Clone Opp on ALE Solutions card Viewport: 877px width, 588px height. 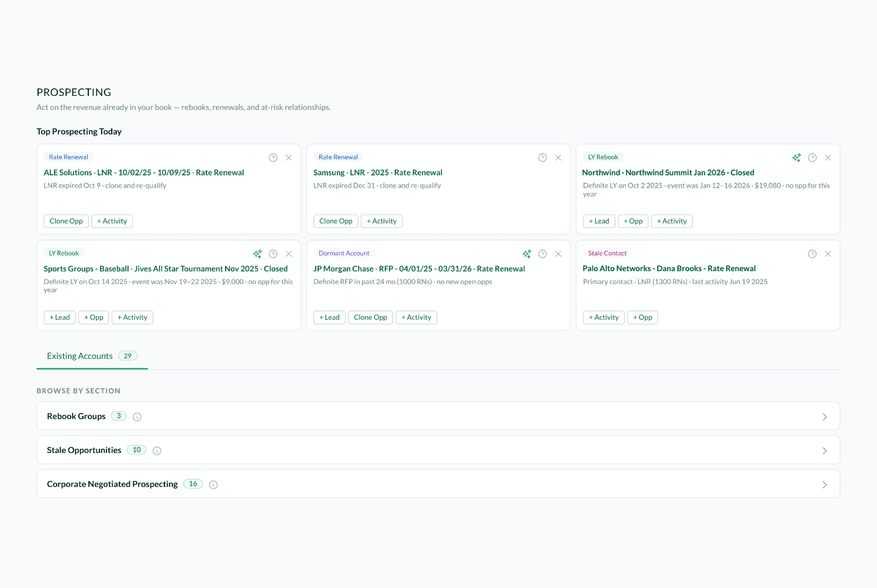pyautogui.click(x=66, y=221)
